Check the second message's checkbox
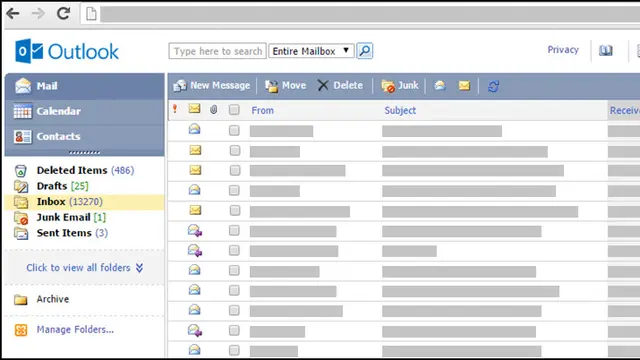Image resolution: width=640 pixels, height=360 pixels. coord(235,151)
